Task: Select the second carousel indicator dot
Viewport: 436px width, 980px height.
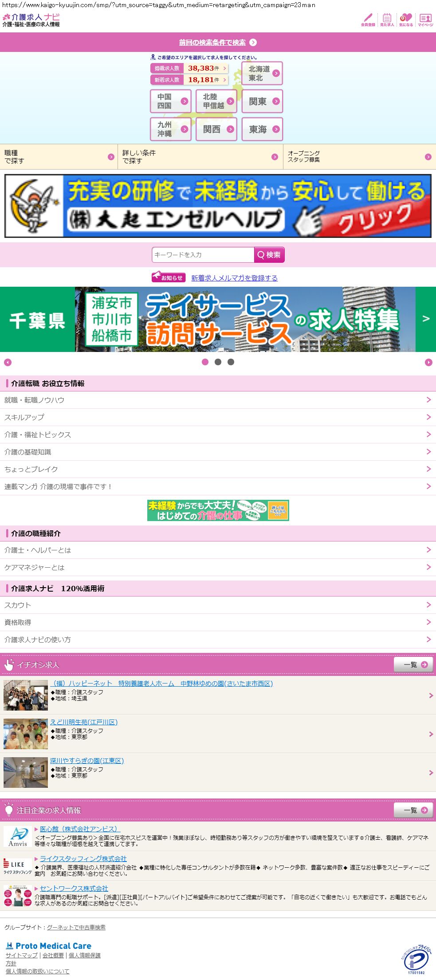Action: pyautogui.click(x=218, y=362)
